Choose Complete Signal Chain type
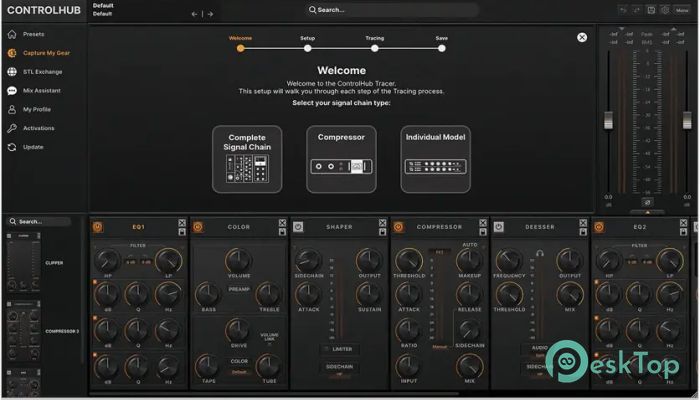The height and width of the screenshot is (400, 700). [x=246, y=159]
